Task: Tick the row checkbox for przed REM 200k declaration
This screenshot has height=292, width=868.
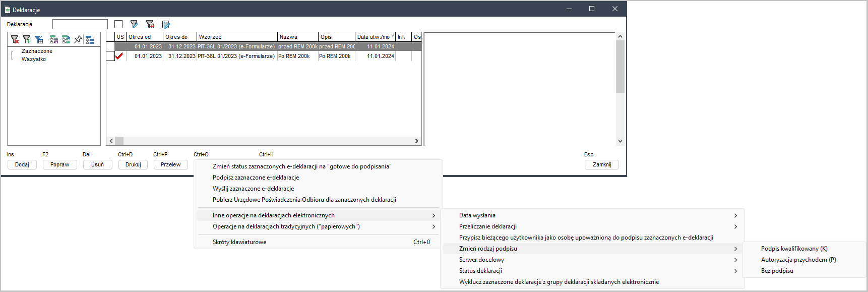Action: click(x=110, y=46)
